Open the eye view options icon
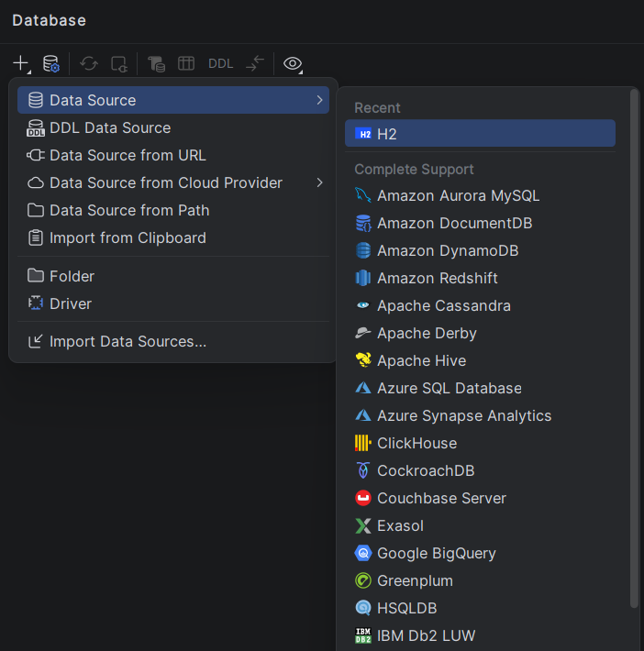 293,63
